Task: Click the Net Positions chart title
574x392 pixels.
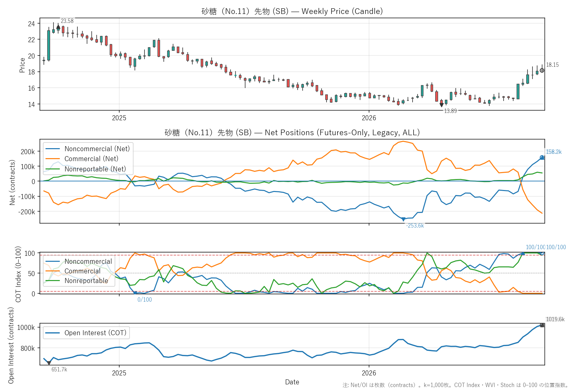Action: (x=292, y=133)
